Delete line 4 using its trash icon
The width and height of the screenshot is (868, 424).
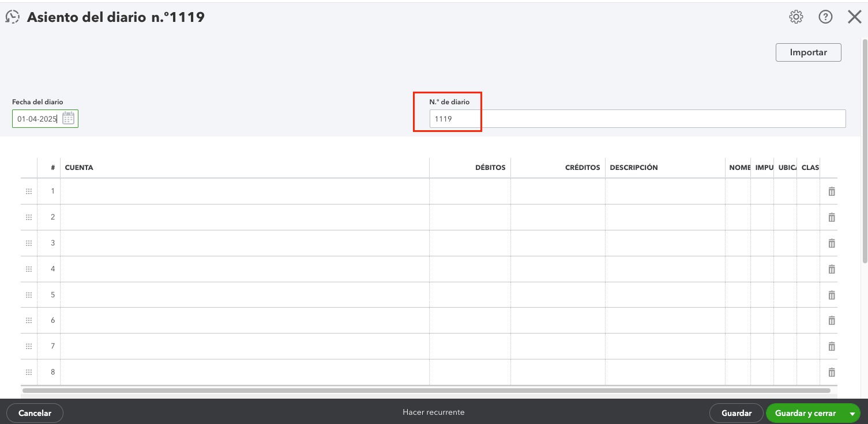[831, 268]
